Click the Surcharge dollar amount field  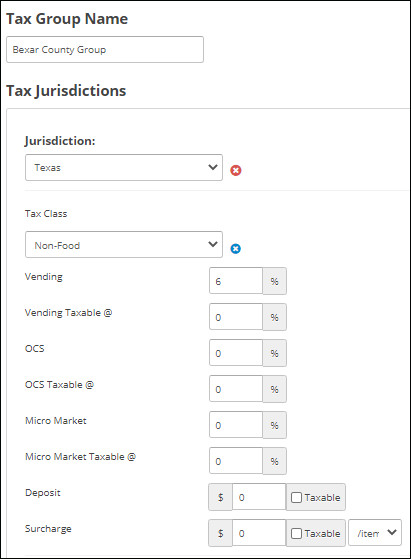(259, 533)
